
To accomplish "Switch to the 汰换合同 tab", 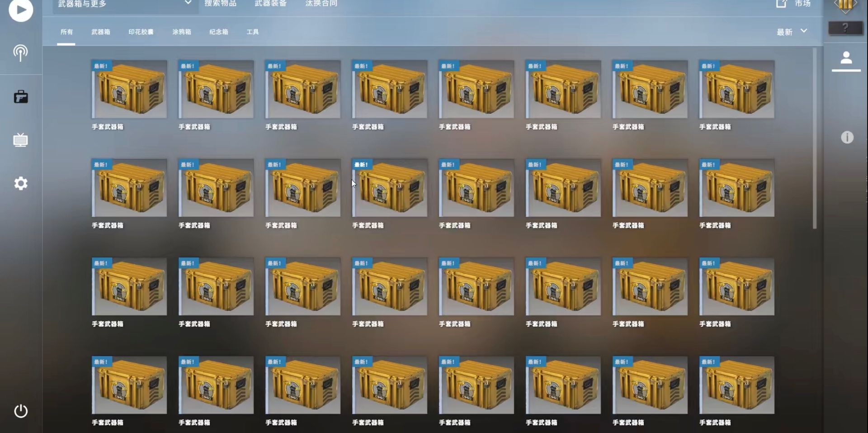I will pyautogui.click(x=321, y=4).
